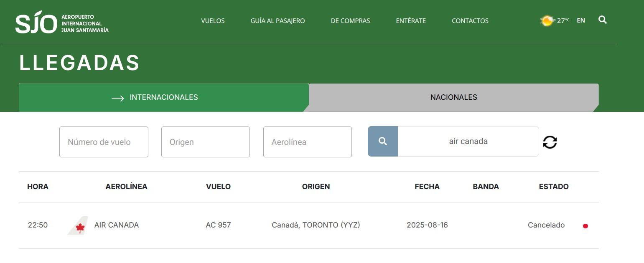Click the Air Canada maple leaf logo

[79, 225]
